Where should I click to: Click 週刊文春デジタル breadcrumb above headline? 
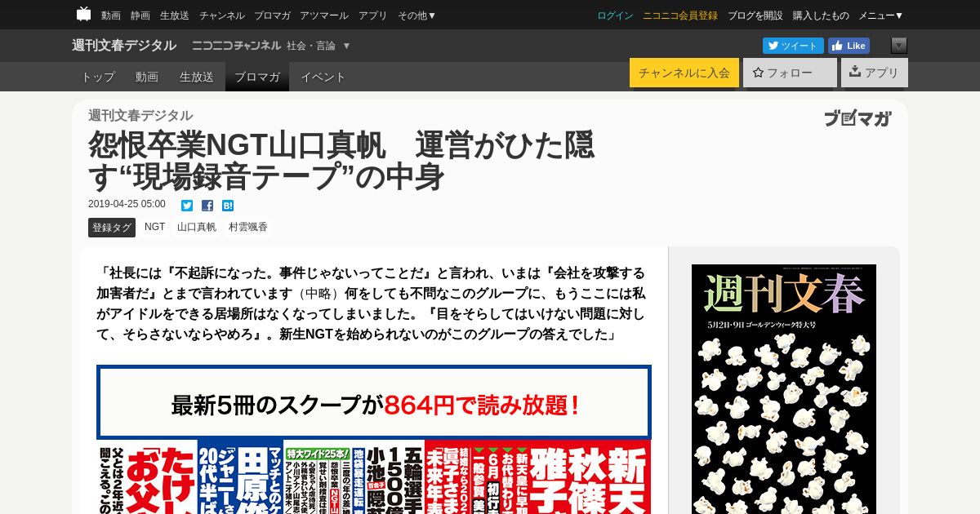140,115
